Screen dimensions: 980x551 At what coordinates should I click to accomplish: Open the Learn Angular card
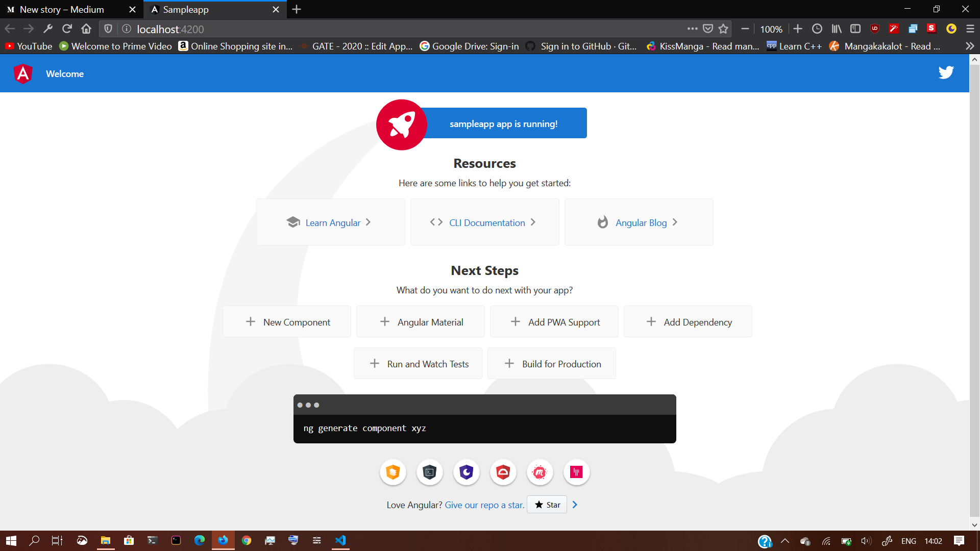pos(331,222)
